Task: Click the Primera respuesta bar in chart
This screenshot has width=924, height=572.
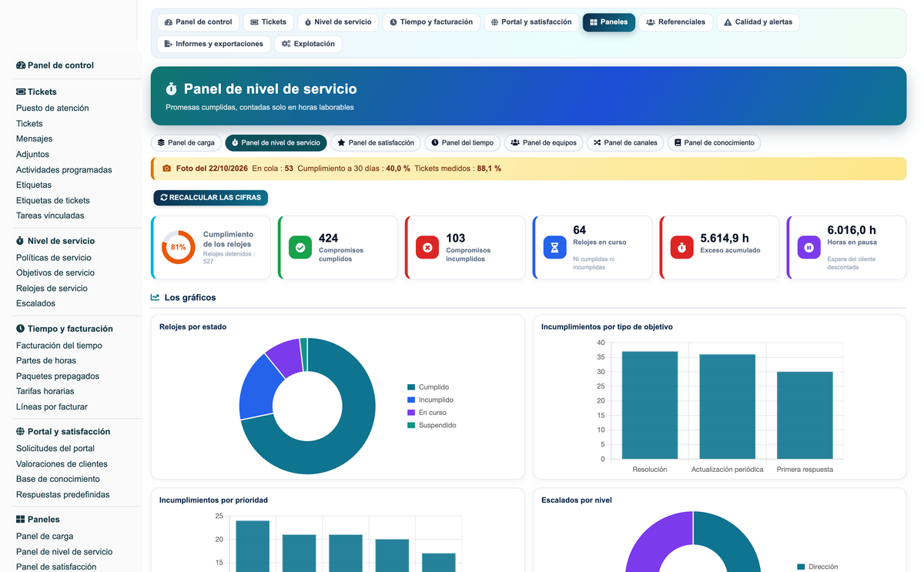Action: pyautogui.click(x=805, y=416)
